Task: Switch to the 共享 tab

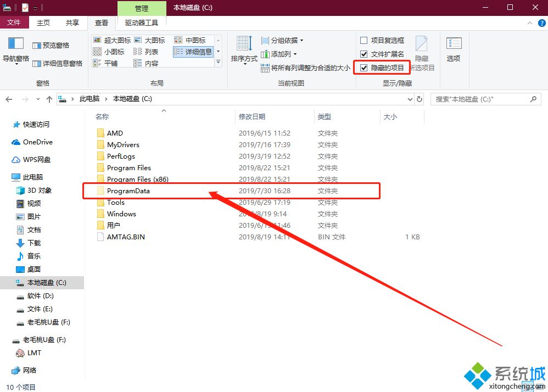Action: (72, 23)
